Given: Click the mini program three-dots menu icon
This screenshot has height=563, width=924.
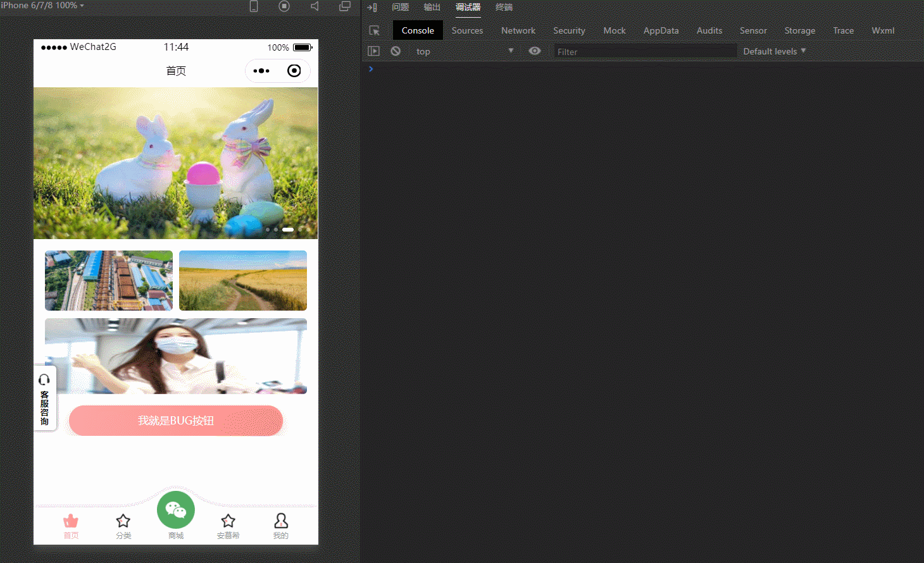Looking at the screenshot, I should point(261,71).
